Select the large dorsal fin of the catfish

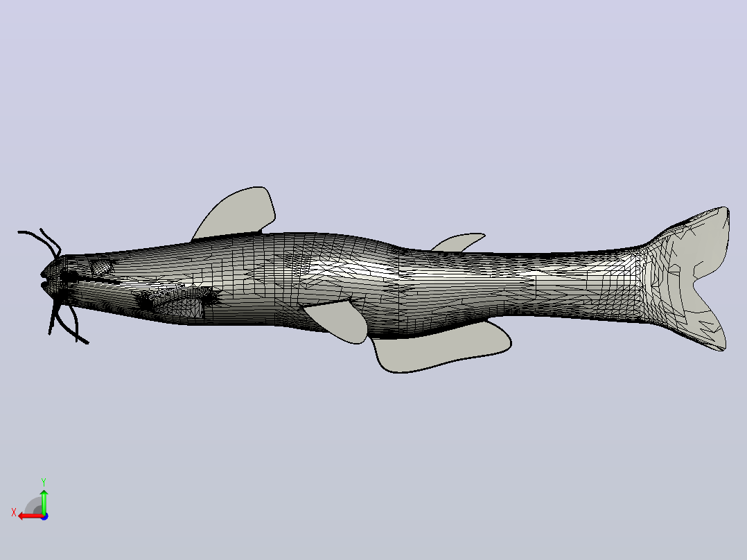tap(236, 212)
